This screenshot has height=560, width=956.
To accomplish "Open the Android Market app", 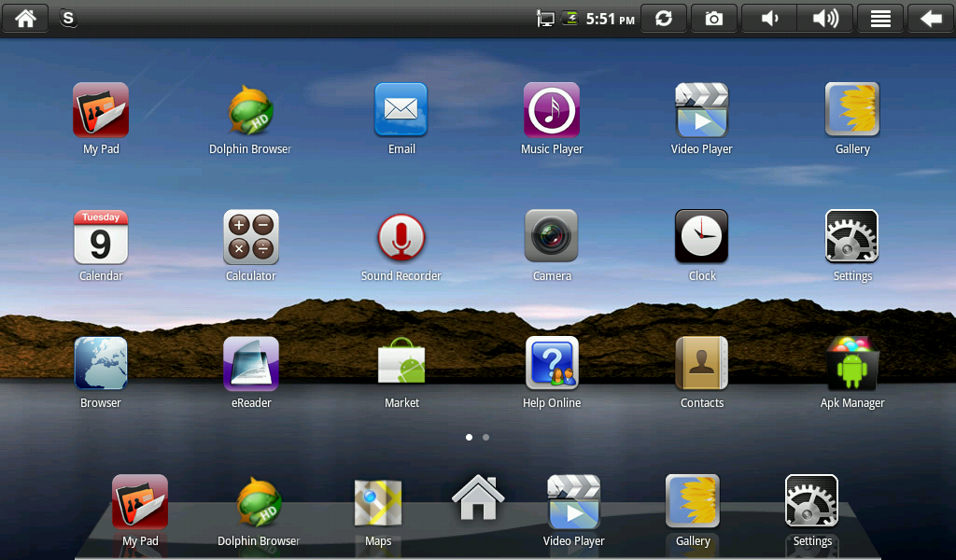I will point(401,361).
